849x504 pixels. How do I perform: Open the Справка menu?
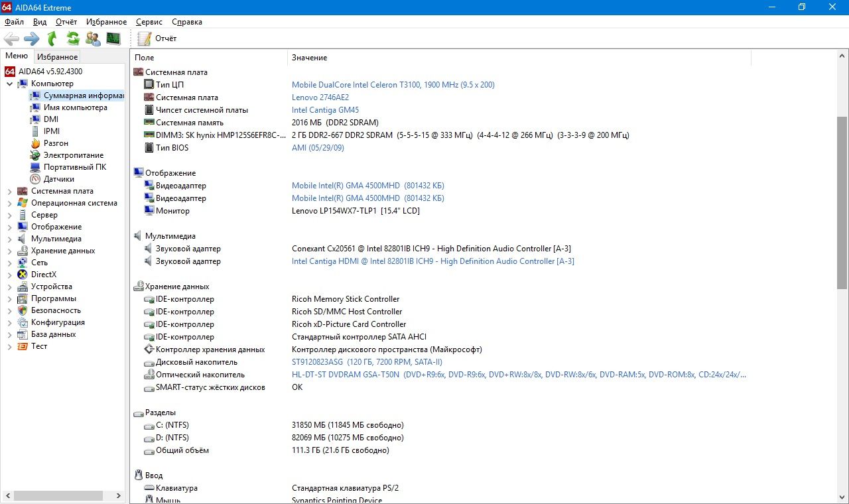(186, 22)
